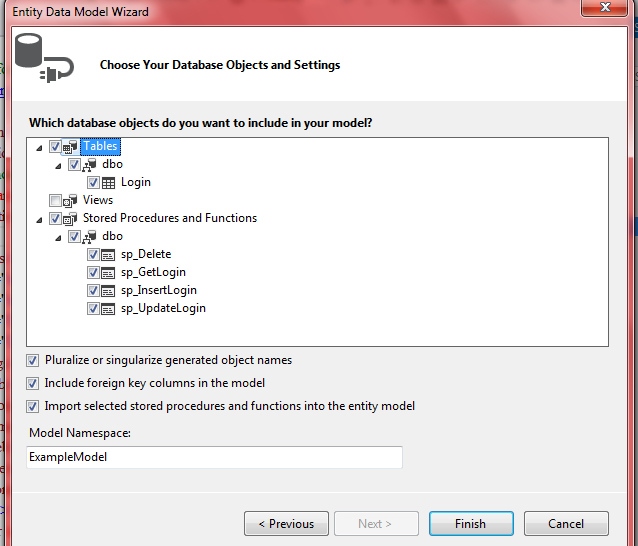This screenshot has height=546, width=638.
Task: Collapse dbo node under Stored Procedures
Action: (58, 238)
